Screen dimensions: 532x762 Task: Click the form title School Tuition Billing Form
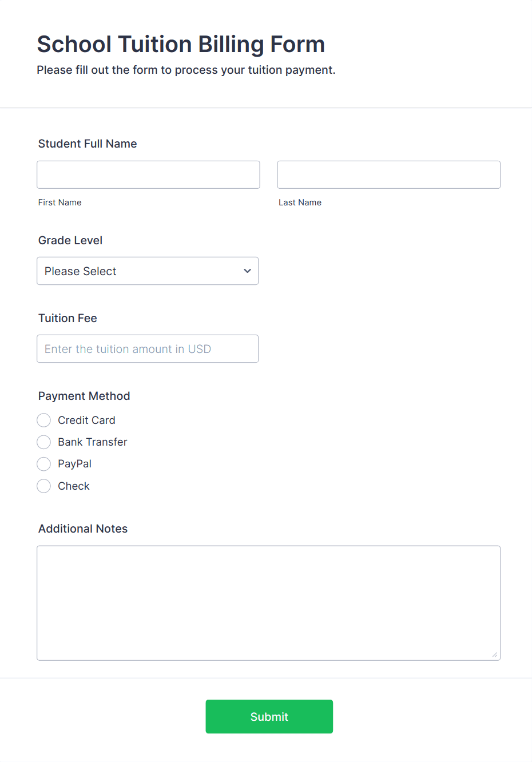(x=181, y=44)
